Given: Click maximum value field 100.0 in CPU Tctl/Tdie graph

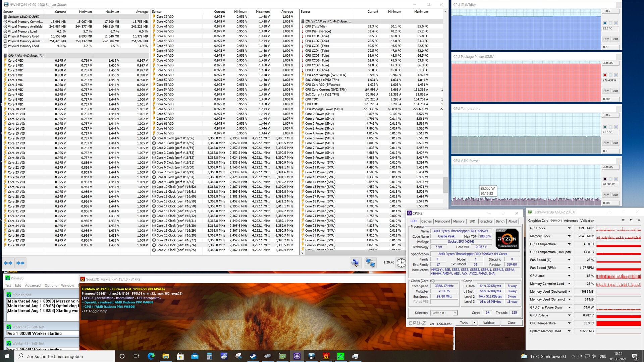Looking at the screenshot, I should click(610, 11).
